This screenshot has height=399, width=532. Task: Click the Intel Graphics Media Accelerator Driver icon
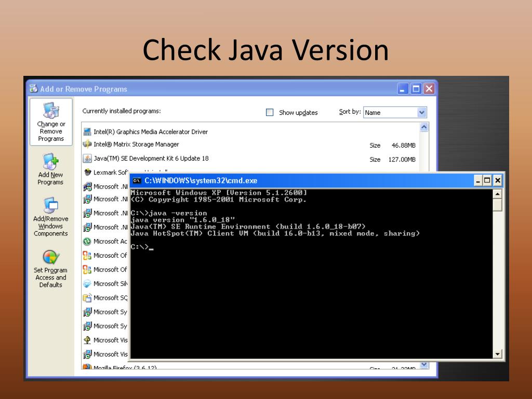coord(87,132)
